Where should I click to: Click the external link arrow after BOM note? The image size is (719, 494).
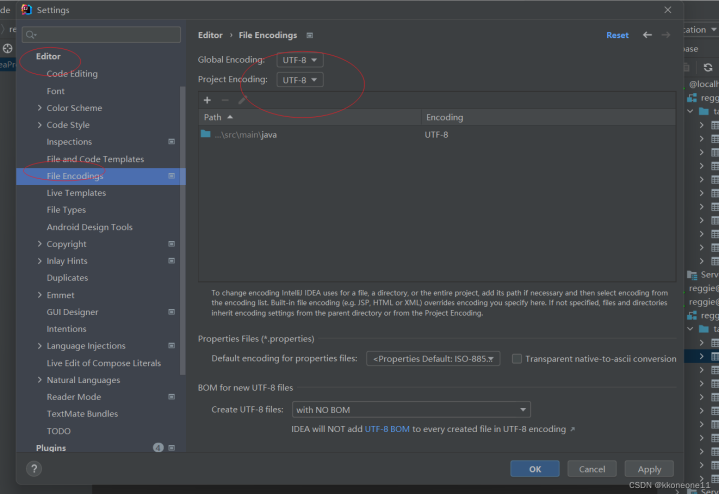pos(572,429)
